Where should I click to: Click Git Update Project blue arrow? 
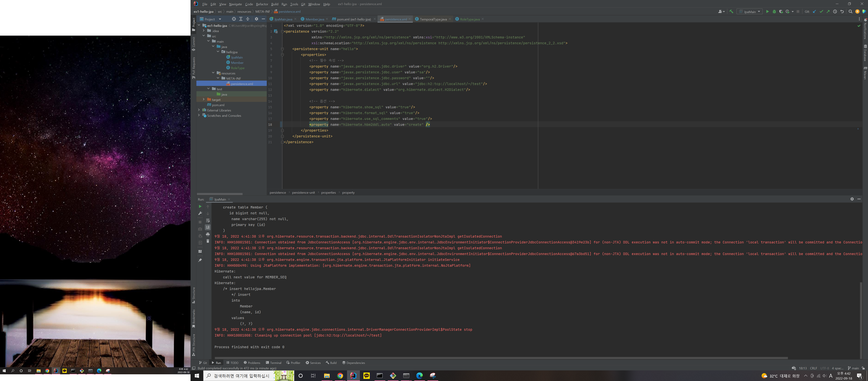coord(814,11)
